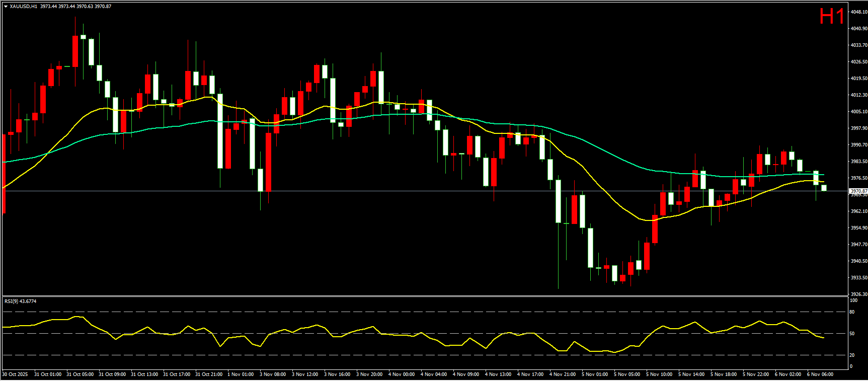Click the 4048.10 price scale label
Screen dimensions: 868x381
[x=858, y=12]
